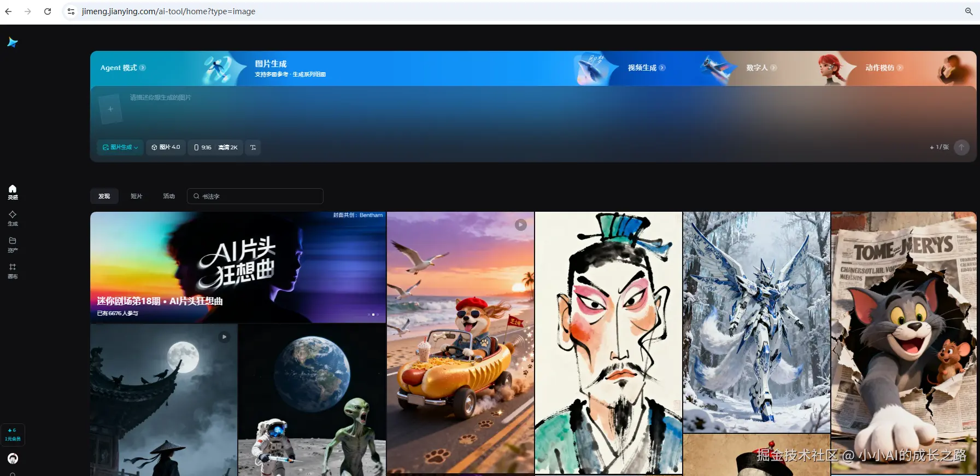Viewport: 980px width, 476px height.
Task: Play icon on moonlit pagoda thumbnail
Action: 224,337
